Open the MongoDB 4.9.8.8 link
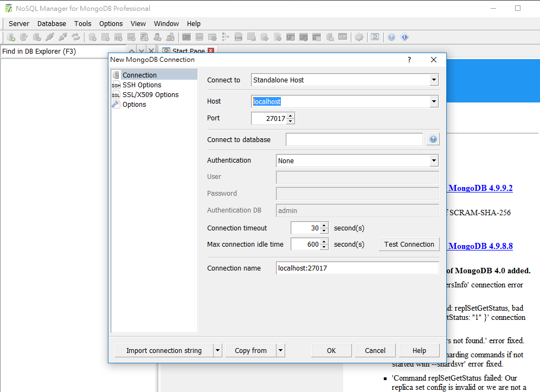This screenshot has height=392, width=540. coord(480,246)
